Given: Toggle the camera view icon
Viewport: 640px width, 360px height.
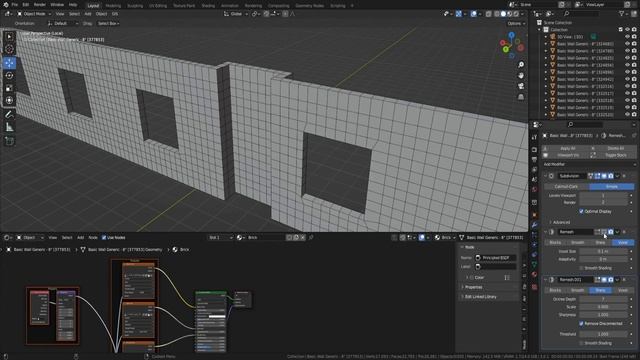Looking at the screenshot, I should tap(521, 86).
